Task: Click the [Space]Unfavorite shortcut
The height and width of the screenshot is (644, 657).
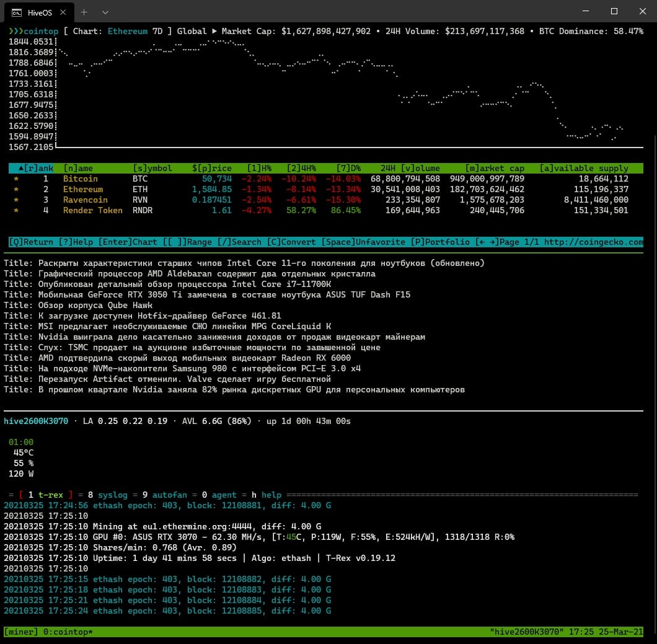Action: pyautogui.click(x=363, y=242)
